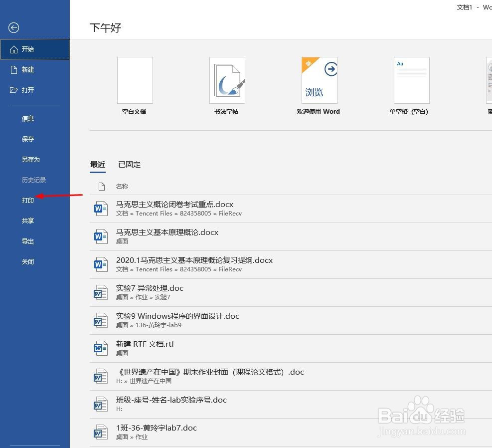The height and width of the screenshot is (448, 492).
Task: Switch to the 已固定 pinned tab
Action: pyautogui.click(x=129, y=165)
